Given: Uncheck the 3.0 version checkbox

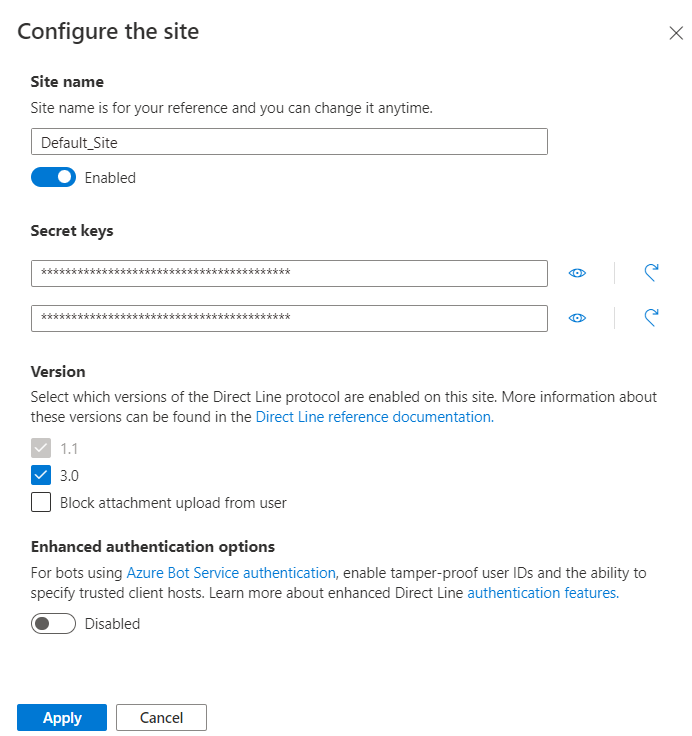Looking at the screenshot, I should click(x=41, y=475).
